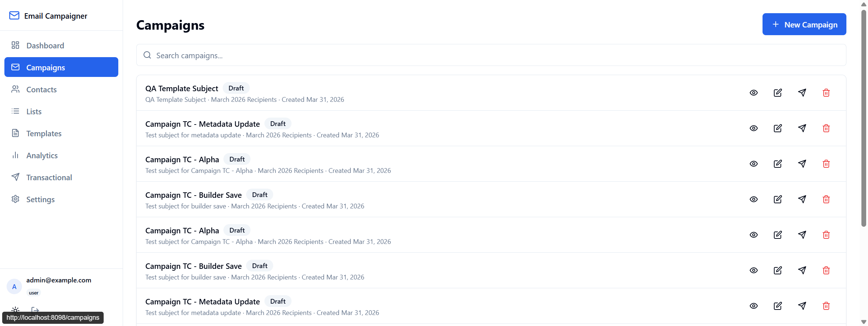Image resolution: width=868 pixels, height=326 pixels.
Task: Edit the QA Template Subject campaign
Action: tap(778, 93)
